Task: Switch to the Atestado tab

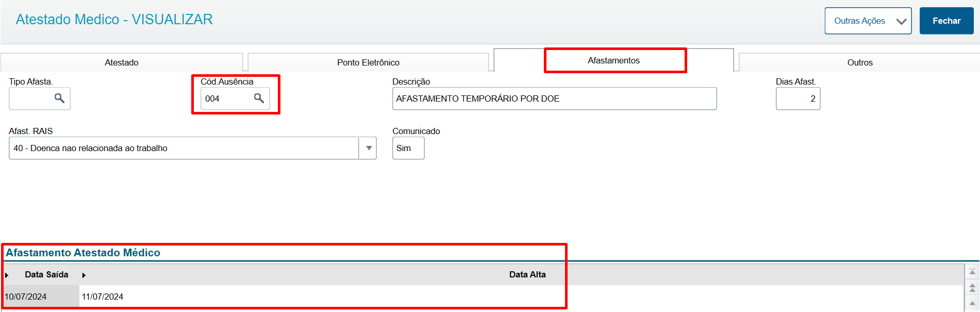Action: (x=122, y=62)
